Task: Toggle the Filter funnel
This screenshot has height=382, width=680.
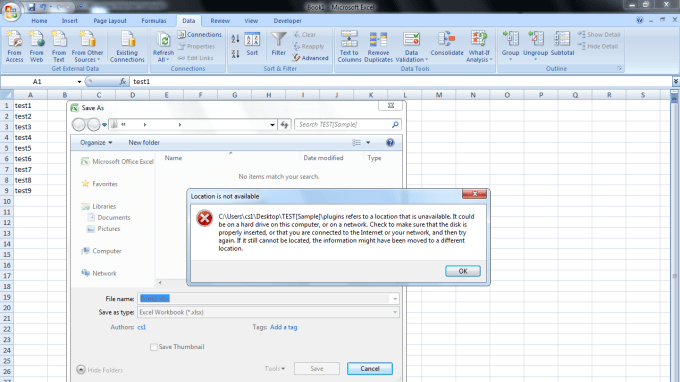Action: (x=278, y=44)
